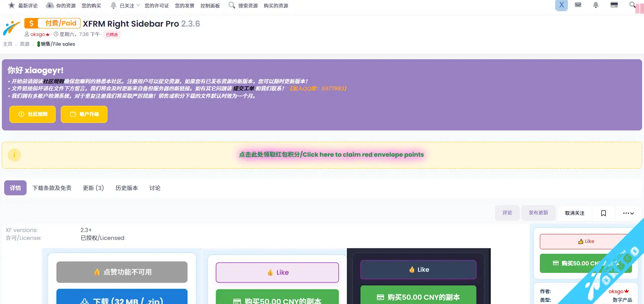
Task: Click the 数字产品 type value in sidebar
Action: (622, 300)
